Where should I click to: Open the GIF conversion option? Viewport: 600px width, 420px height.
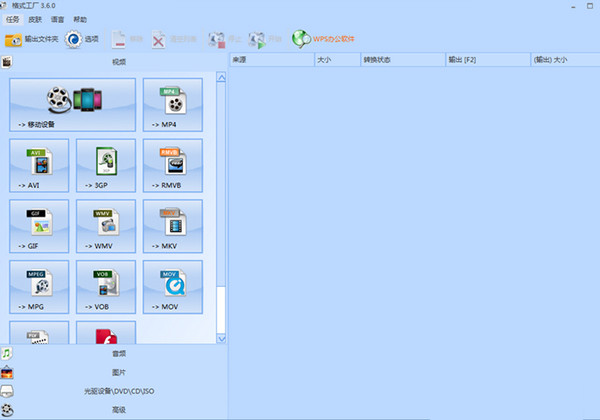[39, 226]
